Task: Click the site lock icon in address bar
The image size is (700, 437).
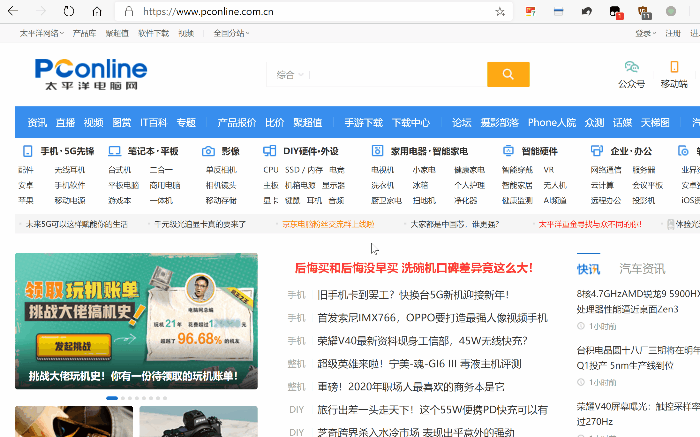Action: click(x=129, y=11)
